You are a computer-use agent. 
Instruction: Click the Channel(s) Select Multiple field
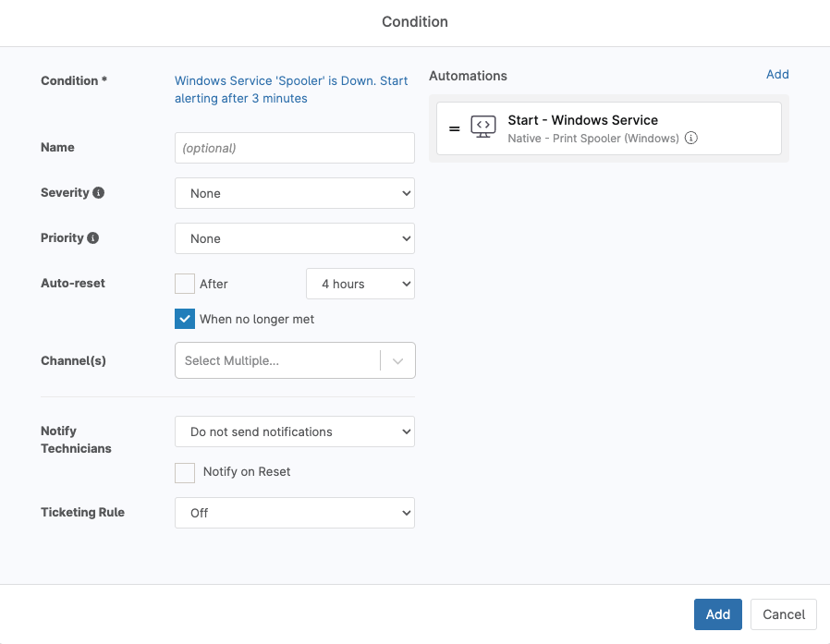click(277, 361)
